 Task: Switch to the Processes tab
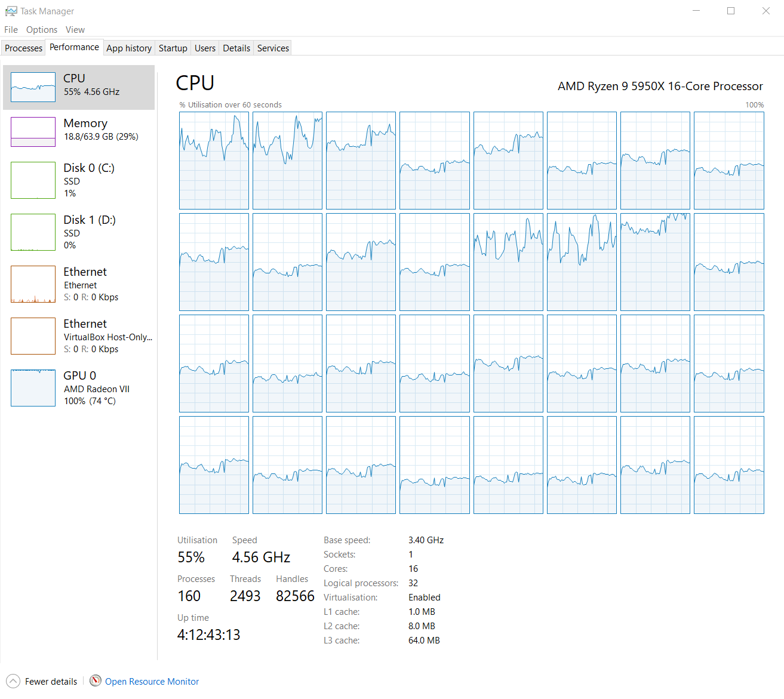pos(24,48)
